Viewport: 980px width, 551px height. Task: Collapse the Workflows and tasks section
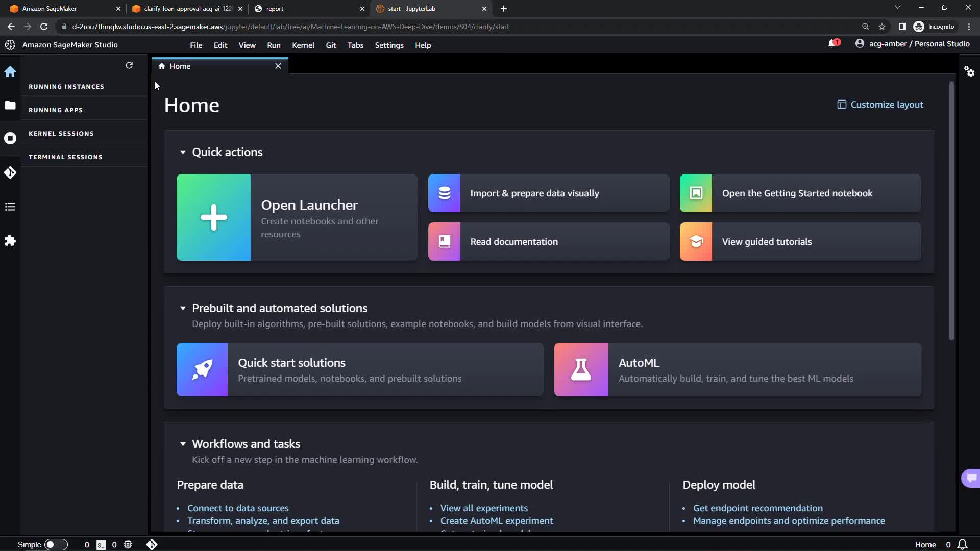(183, 444)
